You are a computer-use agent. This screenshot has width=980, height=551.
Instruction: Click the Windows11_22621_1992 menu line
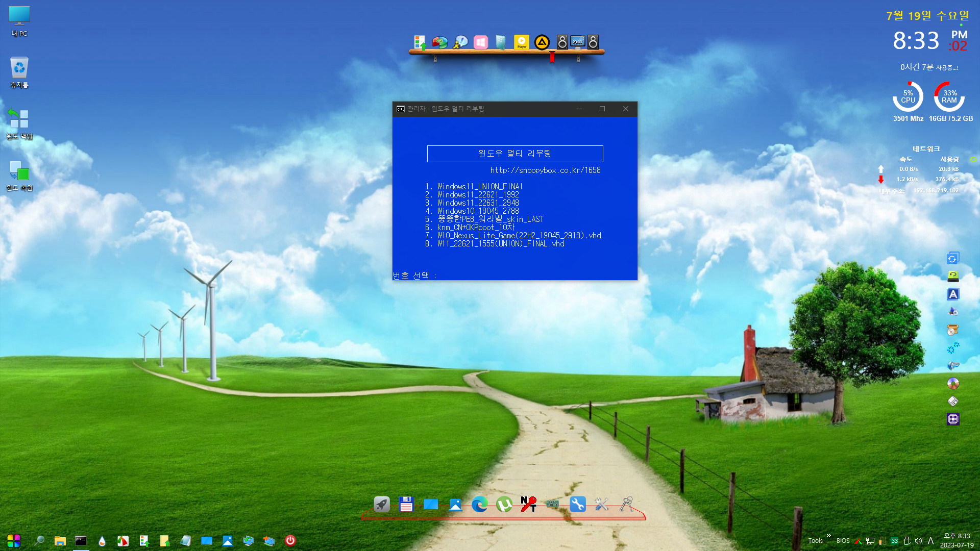point(472,195)
